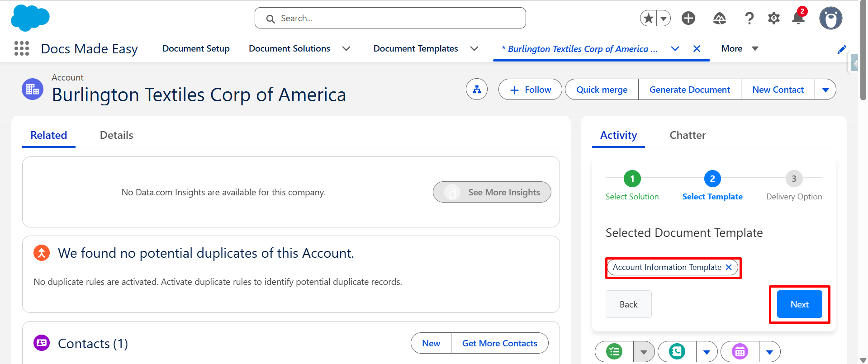Click the Generate Document button

tap(690, 90)
